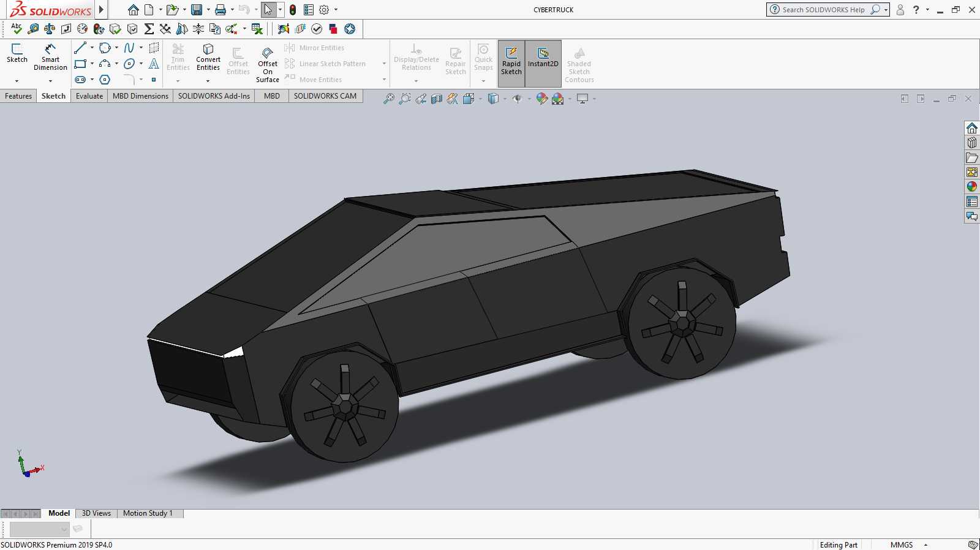Toggle Instant2D mode
The height and width of the screenshot is (550, 980).
pyautogui.click(x=543, y=63)
